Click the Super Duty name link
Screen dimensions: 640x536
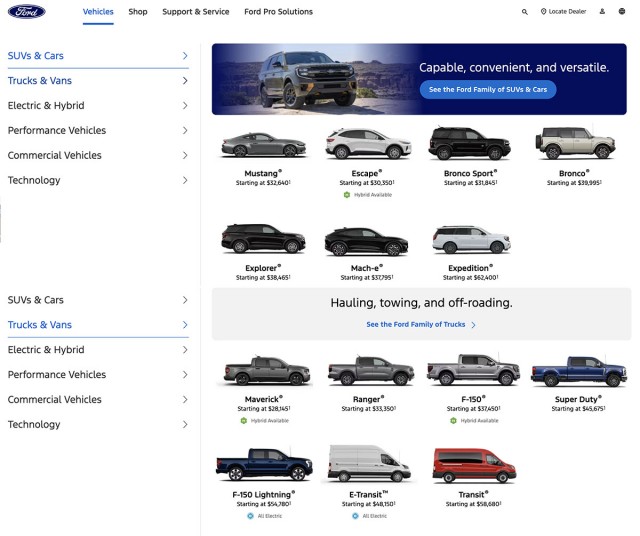(x=578, y=399)
